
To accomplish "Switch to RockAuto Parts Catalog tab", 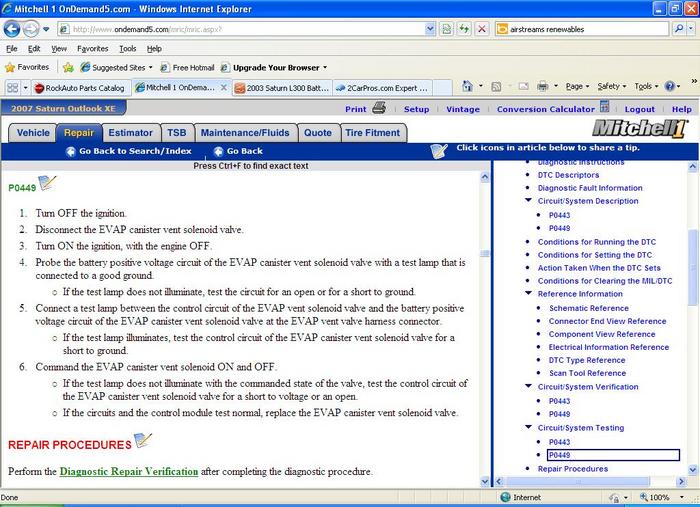I will [81, 88].
